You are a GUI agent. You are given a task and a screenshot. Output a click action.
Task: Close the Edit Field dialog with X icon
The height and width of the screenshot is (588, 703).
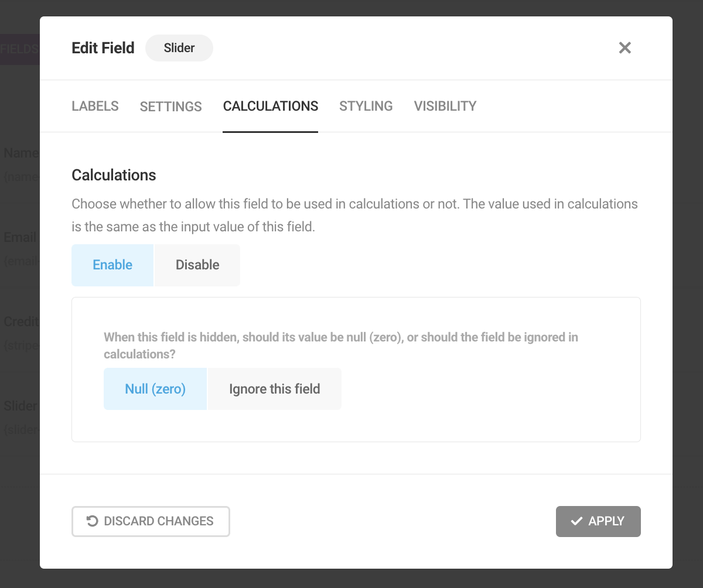pyautogui.click(x=625, y=48)
